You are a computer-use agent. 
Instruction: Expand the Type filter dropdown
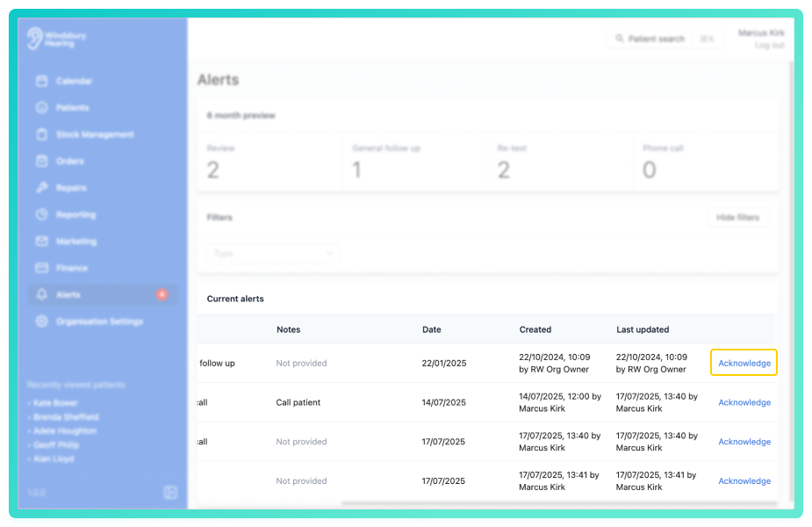(273, 253)
